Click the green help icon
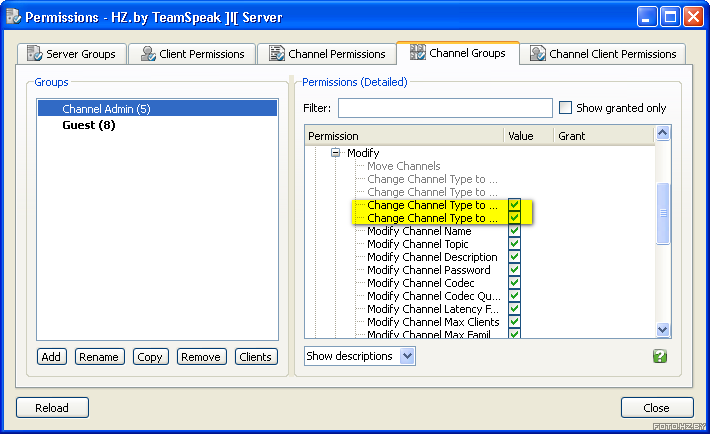This screenshot has width=710, height=434. 660,356
